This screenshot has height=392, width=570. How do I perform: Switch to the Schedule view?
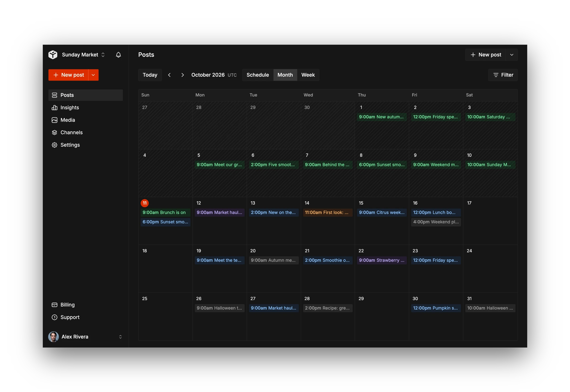pos(257,75)
